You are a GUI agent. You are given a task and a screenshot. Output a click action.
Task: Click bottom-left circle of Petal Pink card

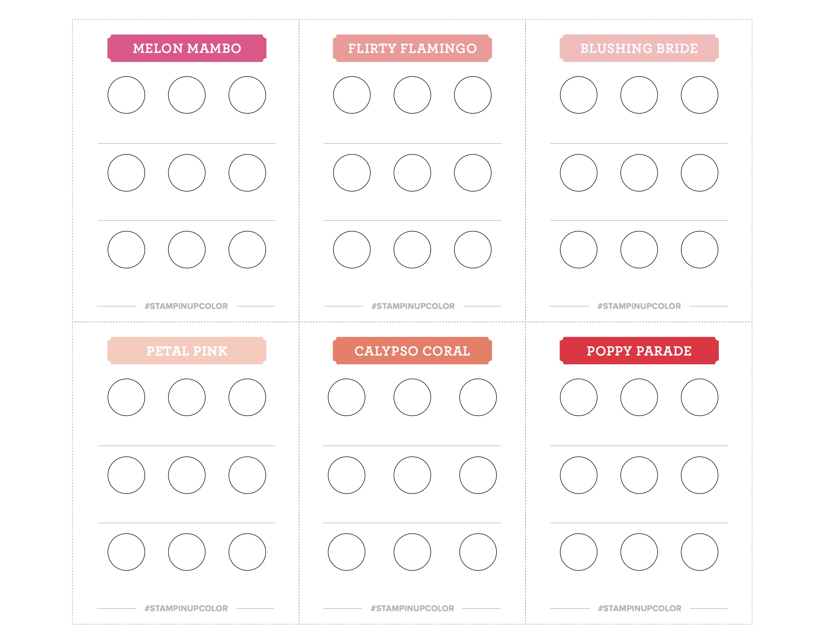pyautogui.click(x=126, y=552)
